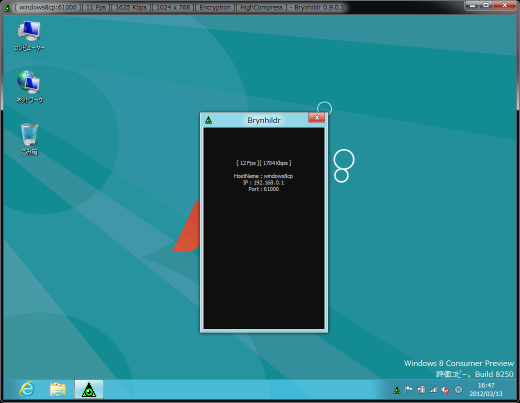
Task: Click the network signal tray icon
Action: [433, 389]
